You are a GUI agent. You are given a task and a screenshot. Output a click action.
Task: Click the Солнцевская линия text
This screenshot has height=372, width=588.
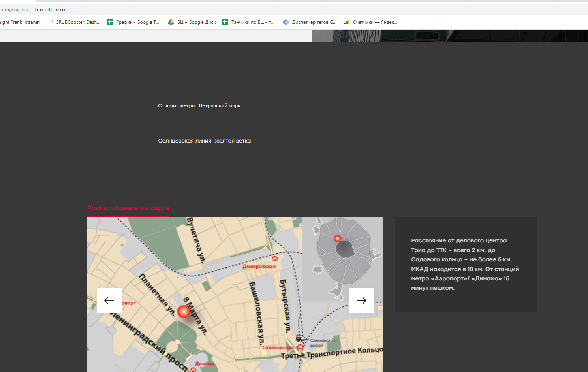(x=184, y=141)
